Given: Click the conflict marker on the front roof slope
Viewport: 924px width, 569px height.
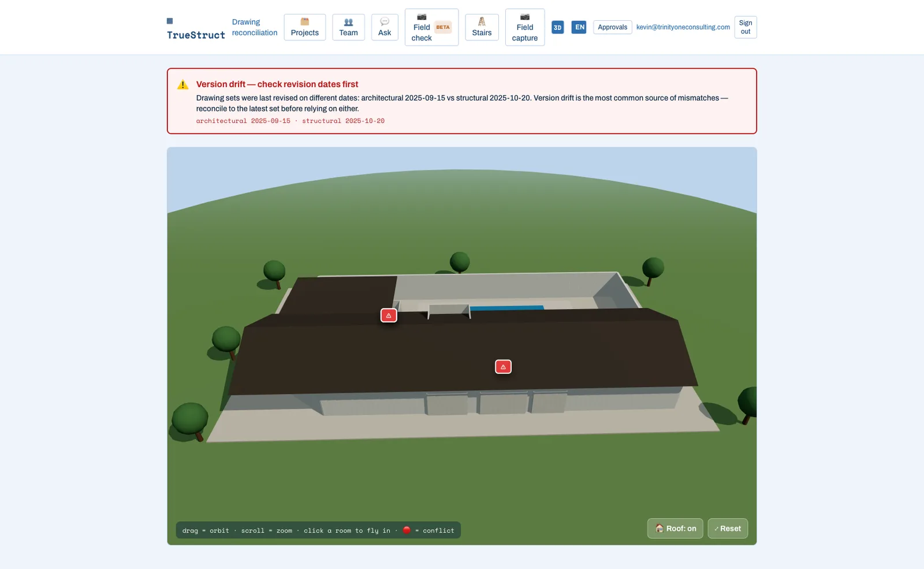Looking at the screenshot, I should (x=503, y=367).
